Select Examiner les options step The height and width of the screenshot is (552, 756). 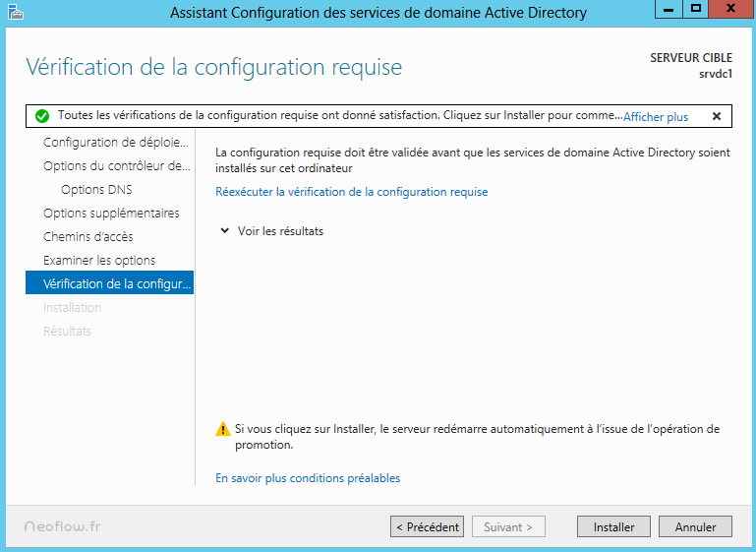pyautogui.click(x=99, y=261)
